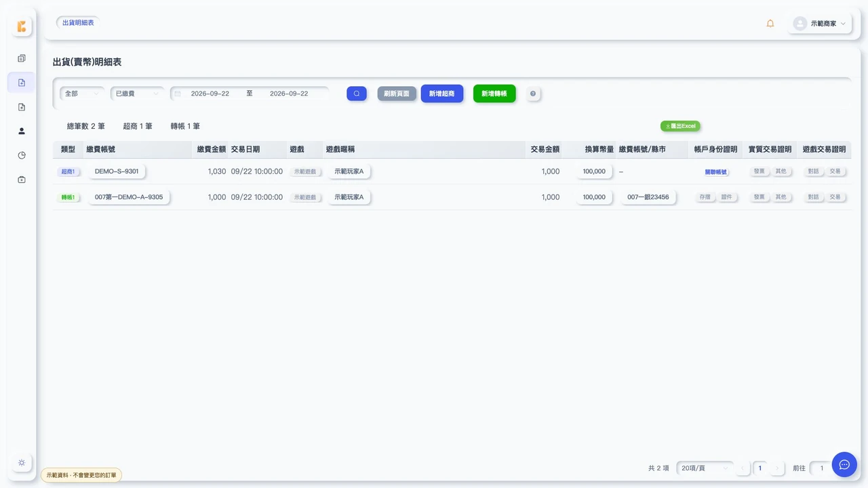Open the briefcase box icon in the sidebar

point(22,180)
